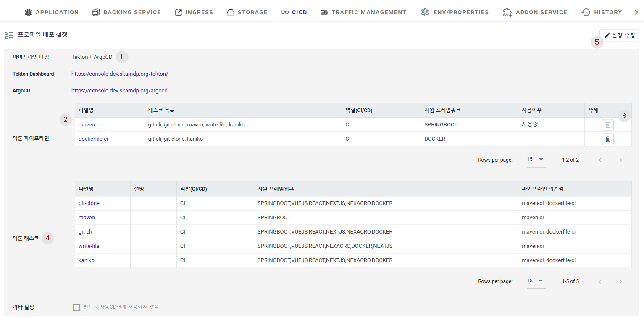Switch to the ENV/PROPERTIES tab
The height and width of the screenshot is (318, 644).
point(455,12)
